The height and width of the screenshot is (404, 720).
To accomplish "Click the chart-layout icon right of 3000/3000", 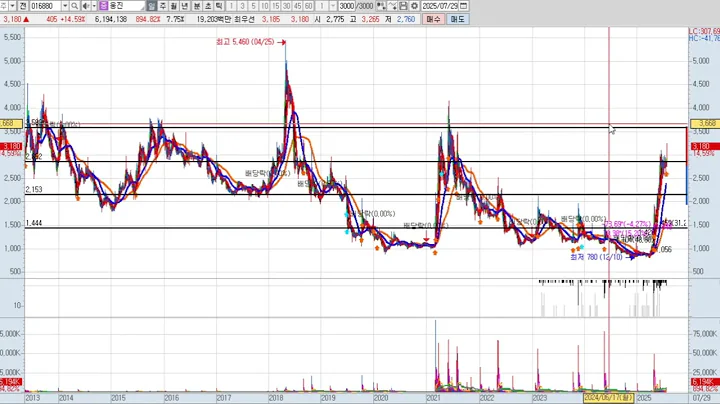I will (x=381, y=6).
